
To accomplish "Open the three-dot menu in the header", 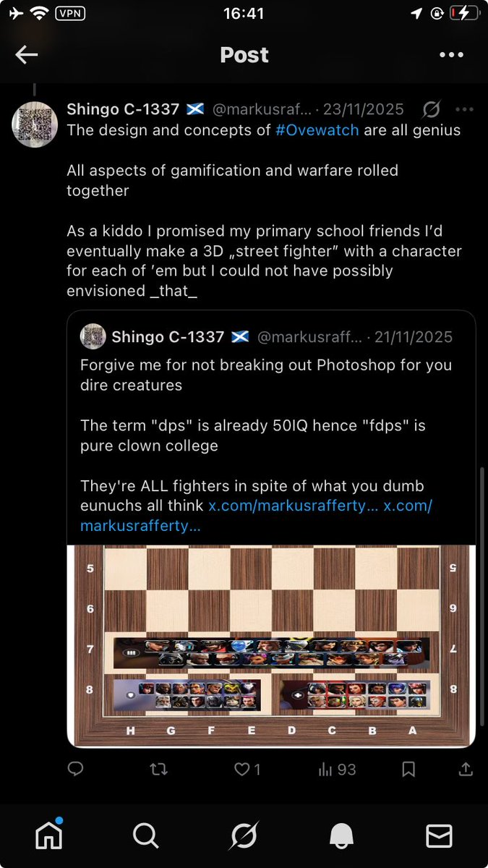I will (451, 55).
